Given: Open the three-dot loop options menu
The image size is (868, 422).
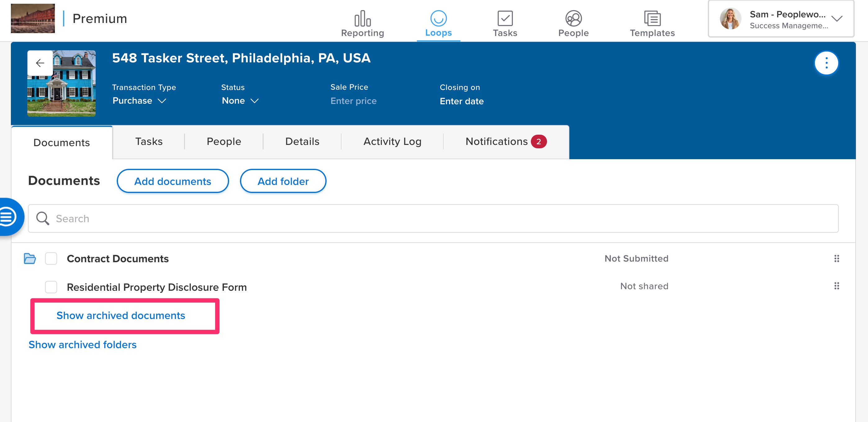Looking at the screenshot, I should point(826,63).
